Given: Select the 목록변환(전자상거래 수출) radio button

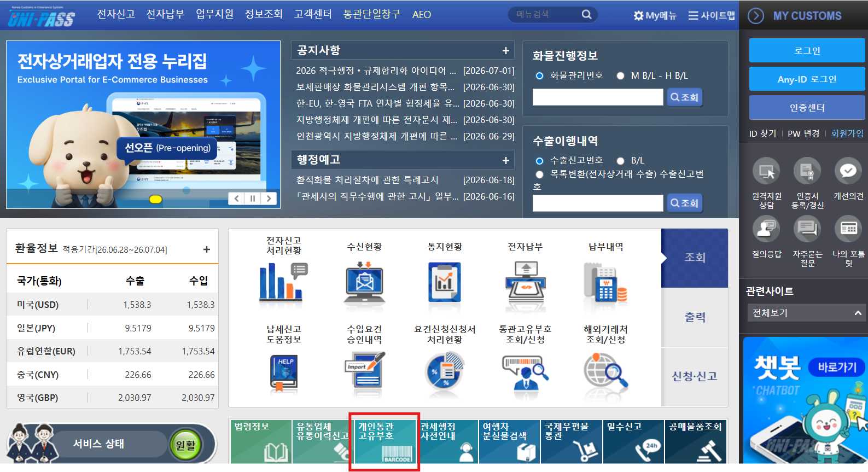Looking at the screenshot, I should pyautogui.click(x=539, y=174).
